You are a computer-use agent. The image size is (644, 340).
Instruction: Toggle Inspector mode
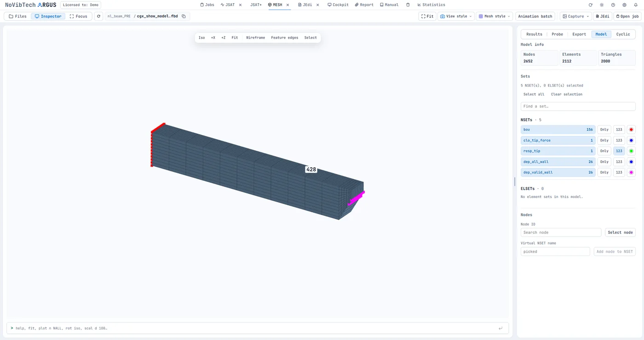[x=48, y=16]
